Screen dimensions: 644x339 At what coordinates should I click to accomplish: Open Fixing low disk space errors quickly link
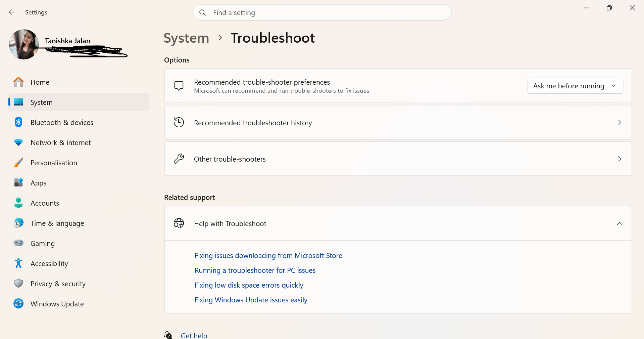tap(249, 285)
